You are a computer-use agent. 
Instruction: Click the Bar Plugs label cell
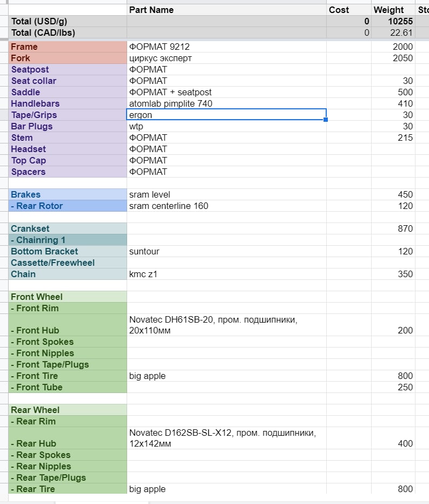tap(68, 126)
